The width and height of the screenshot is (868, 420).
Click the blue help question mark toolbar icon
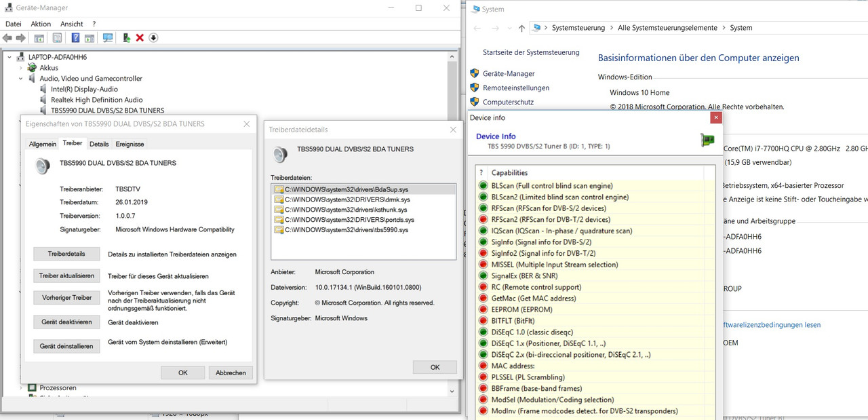pos(75,38)
